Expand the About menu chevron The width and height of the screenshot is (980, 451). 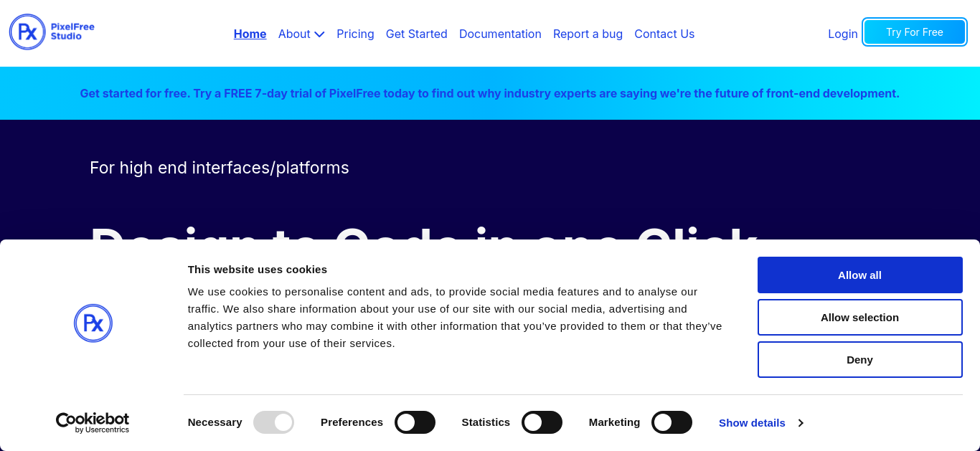319,34
